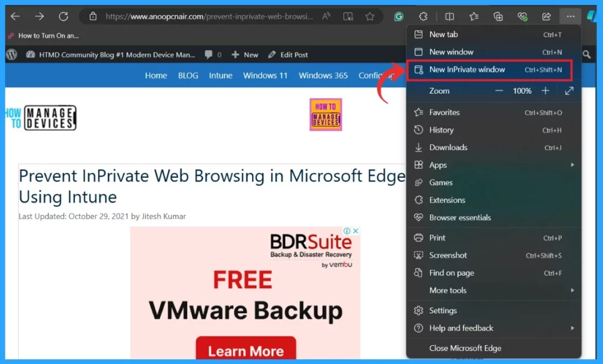The width and height of the screenshot is (603, 364).
Task: Open the Extensions puzzle icon in toolbar
Action: pyautogui.click(x=423, y=16)
